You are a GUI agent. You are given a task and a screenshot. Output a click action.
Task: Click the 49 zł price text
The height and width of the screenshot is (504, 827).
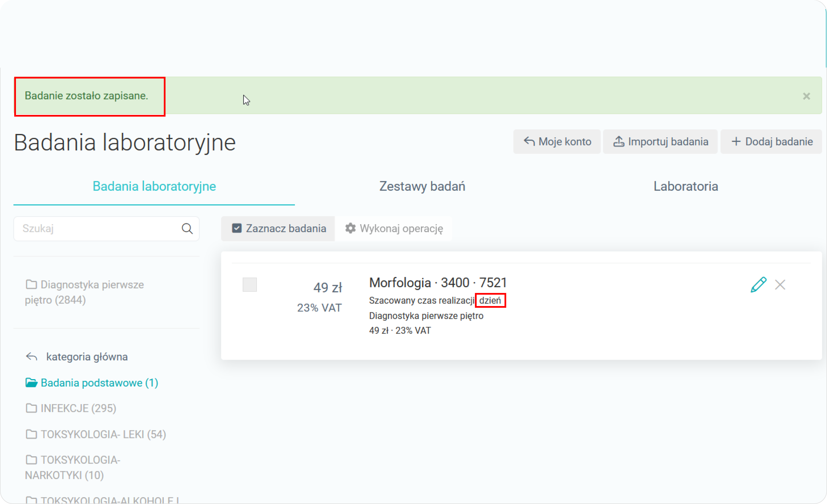point(328,288)
